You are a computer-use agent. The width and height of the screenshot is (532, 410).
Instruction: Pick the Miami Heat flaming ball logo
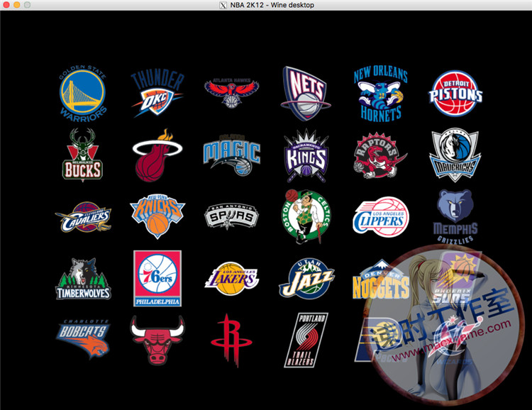[x=157, y=155]
